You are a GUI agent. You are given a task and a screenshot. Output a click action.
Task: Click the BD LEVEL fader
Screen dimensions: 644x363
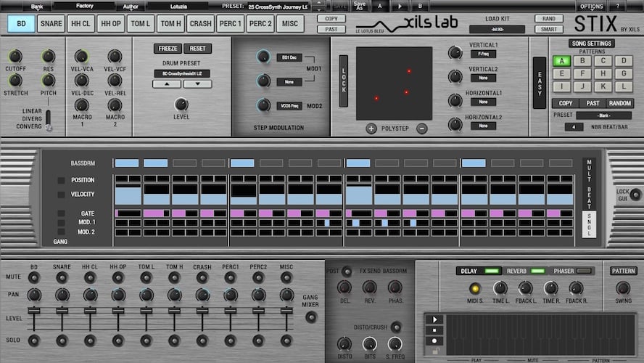coord(33,311)
